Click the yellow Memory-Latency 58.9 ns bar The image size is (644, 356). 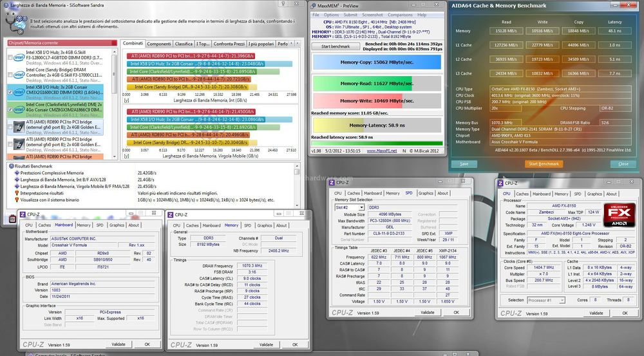(377, 126)
